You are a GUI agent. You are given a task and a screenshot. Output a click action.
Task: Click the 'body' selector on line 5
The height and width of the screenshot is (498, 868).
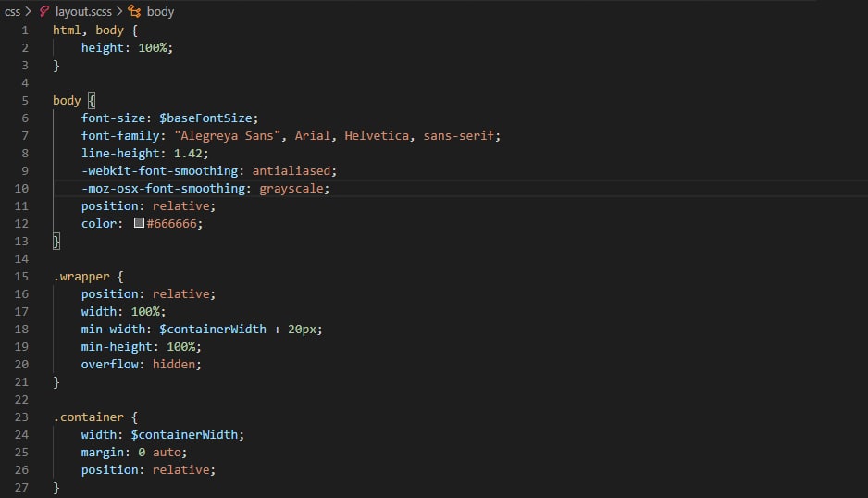pos(67,101)
